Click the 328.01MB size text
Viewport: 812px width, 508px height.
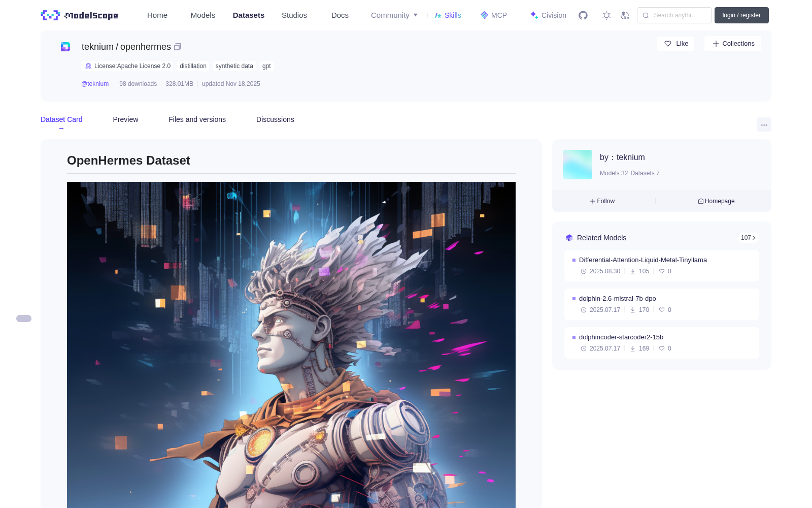tap(179, 84)
